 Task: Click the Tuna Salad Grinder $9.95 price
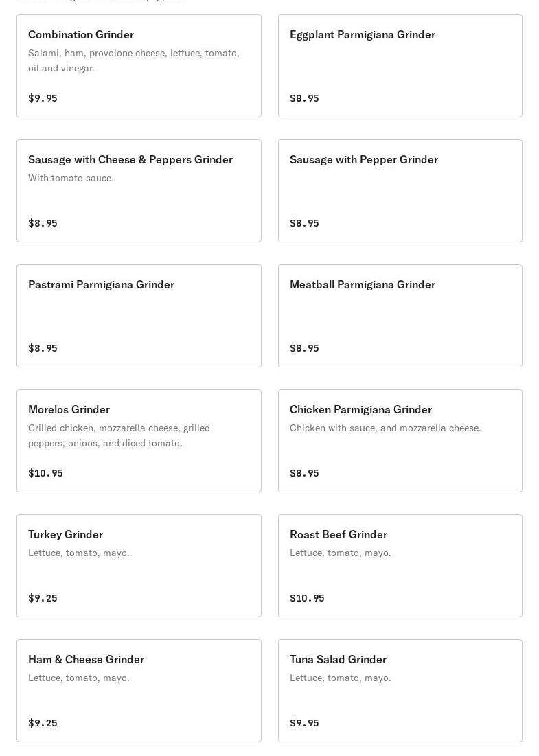304,723
